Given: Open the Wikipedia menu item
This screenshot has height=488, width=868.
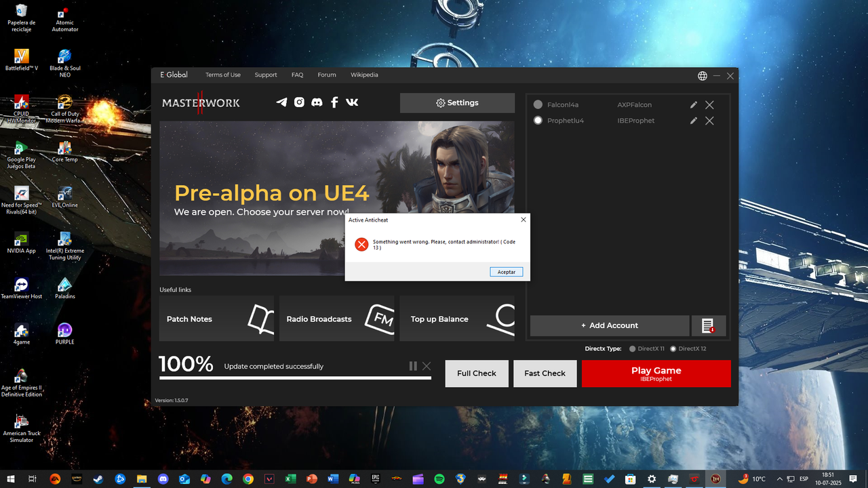Looking at the screenshot, I should coord(364,75).
